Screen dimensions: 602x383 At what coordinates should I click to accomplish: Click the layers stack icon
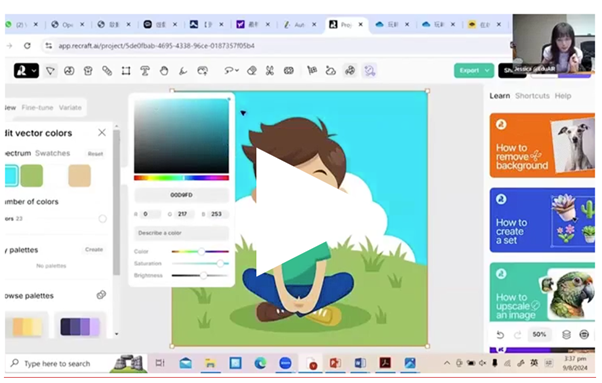[566, 335]
